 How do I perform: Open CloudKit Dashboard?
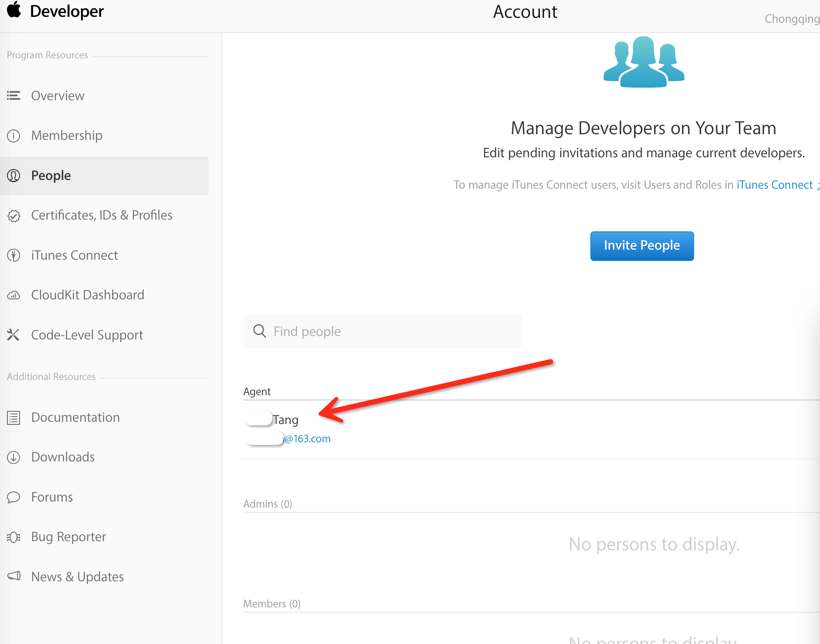pyautogui.click(x=88, y=295)
